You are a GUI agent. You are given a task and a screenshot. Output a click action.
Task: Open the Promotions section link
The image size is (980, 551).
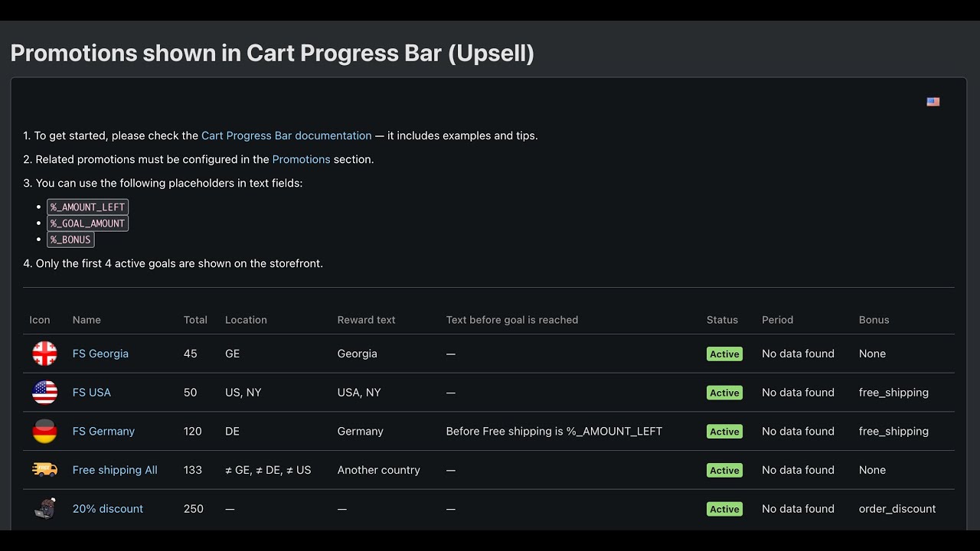pyautogui.click(x=301, y=159)
